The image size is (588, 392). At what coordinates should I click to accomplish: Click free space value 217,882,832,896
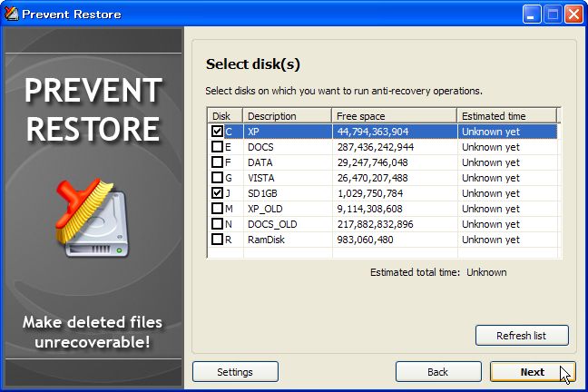click(375, 224)
